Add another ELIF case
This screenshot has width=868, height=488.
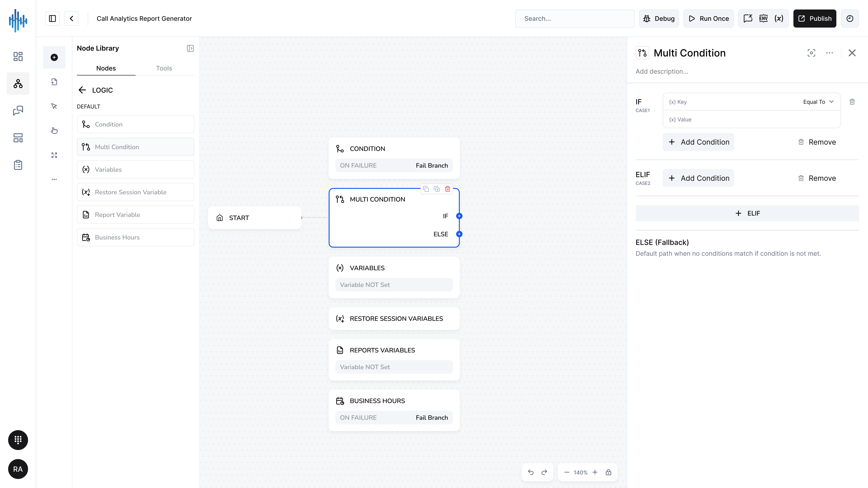click(747, 213)
